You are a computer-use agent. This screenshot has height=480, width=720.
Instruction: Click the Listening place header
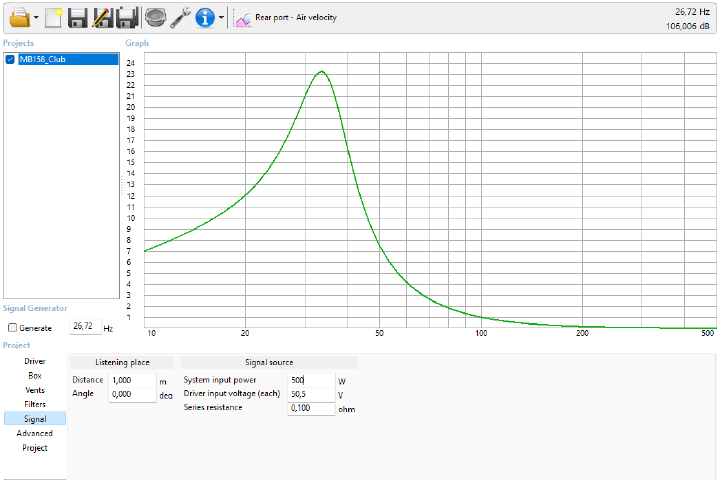tap(122, 362)
